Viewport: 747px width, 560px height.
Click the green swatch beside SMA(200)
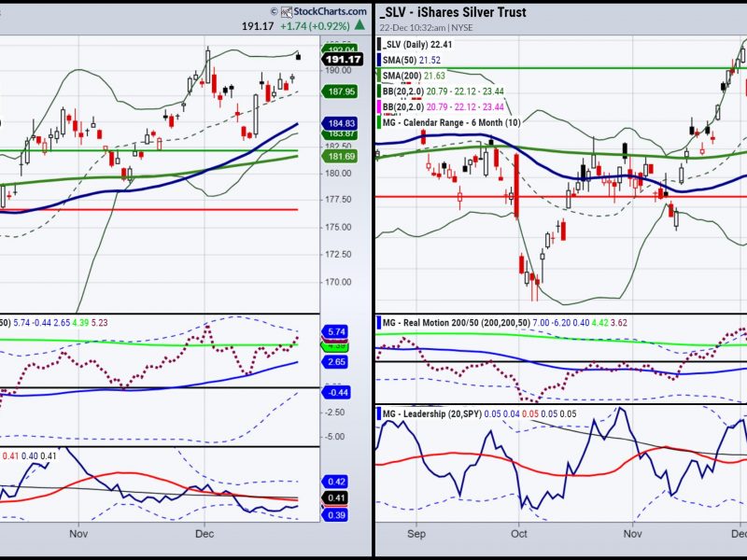pos(379,76)
